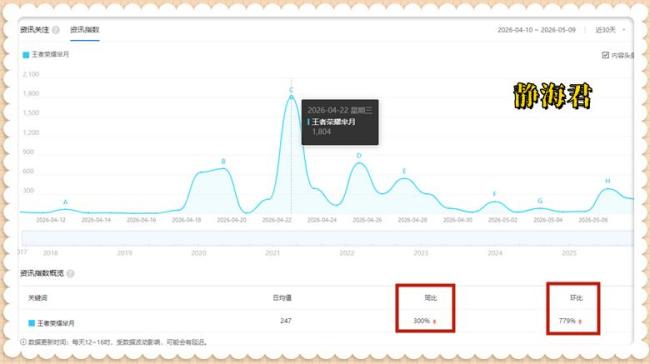
Task: Click the table row's blue keyword square
Action: (32, 323)
